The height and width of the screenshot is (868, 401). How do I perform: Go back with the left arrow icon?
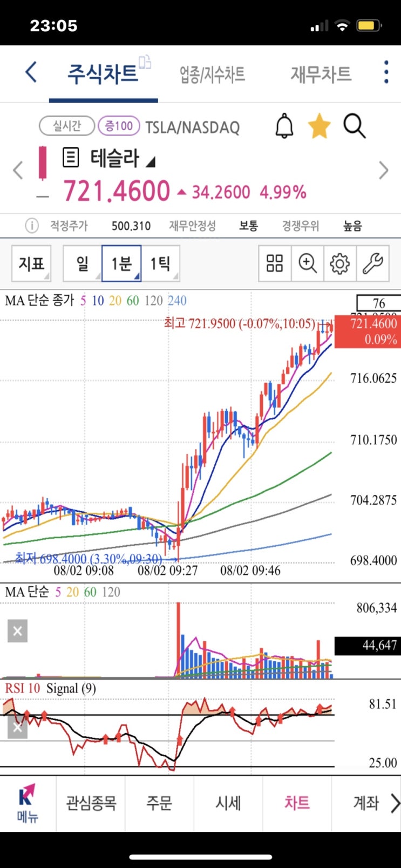[31, 72]
